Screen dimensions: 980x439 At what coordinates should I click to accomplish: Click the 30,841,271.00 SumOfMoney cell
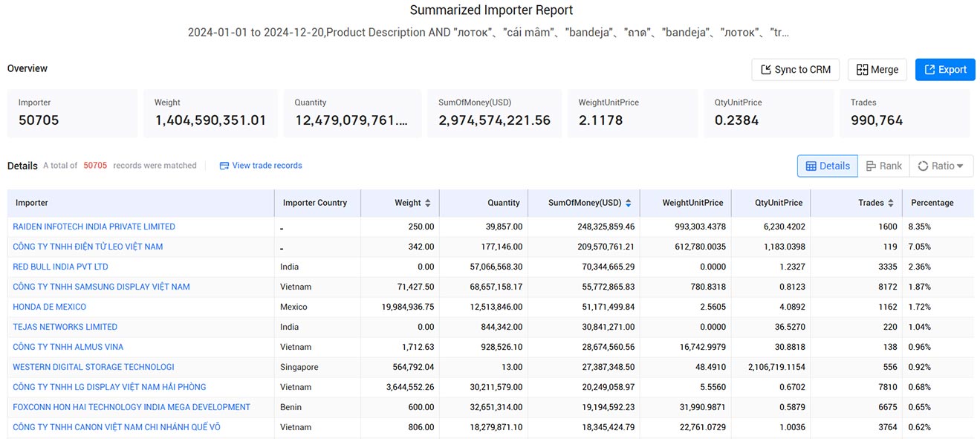click(608, 327)
